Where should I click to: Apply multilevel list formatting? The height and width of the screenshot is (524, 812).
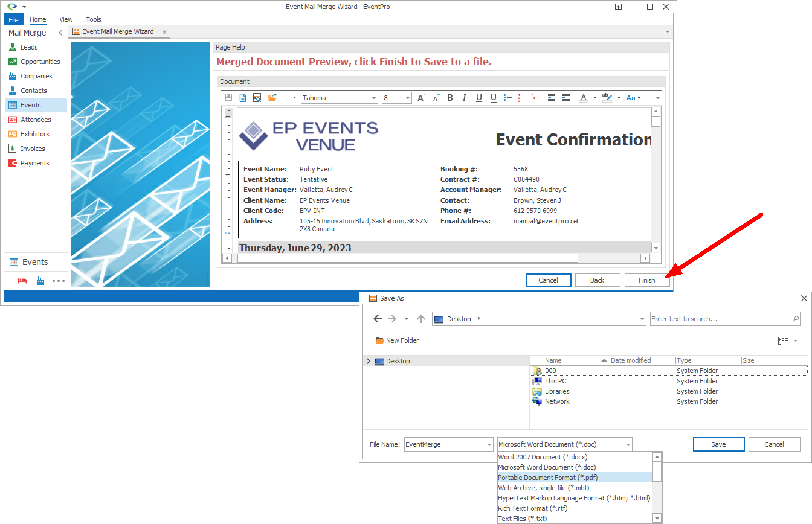pos(537,98)
